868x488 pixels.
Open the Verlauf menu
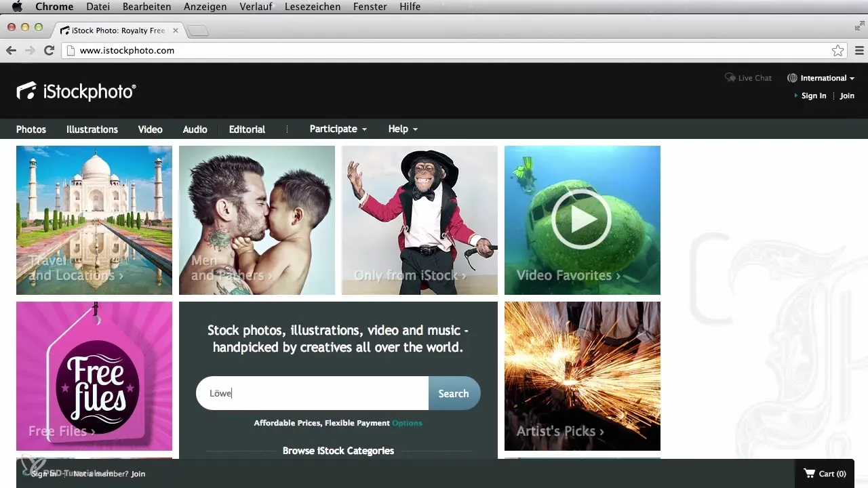[x=255, y=7]
